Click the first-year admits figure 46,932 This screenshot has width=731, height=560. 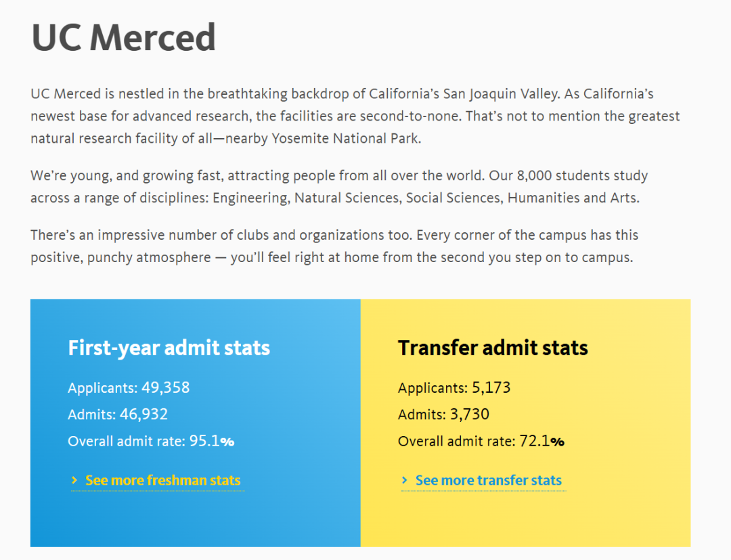(x=143, y=414)
